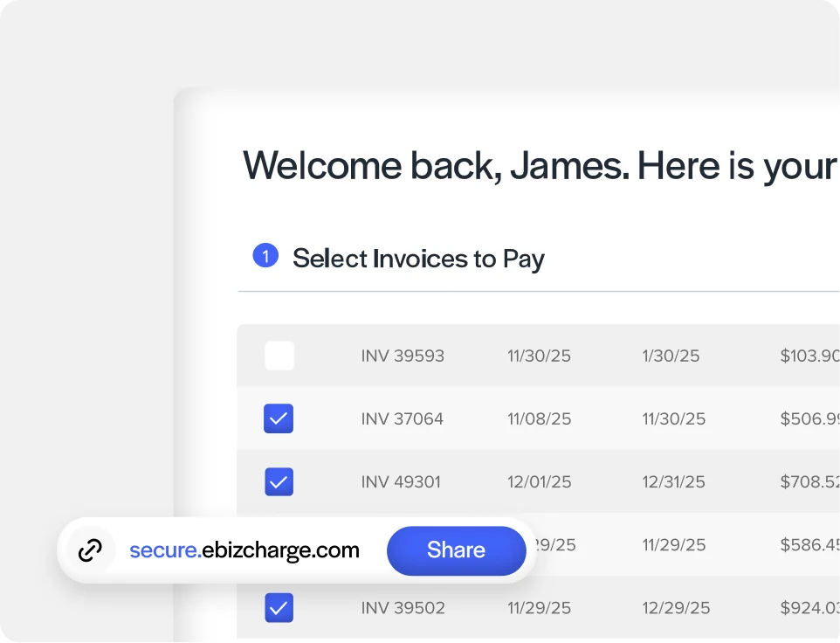
Task: Select the 12/31/25 due date
Action: (673, 481)
